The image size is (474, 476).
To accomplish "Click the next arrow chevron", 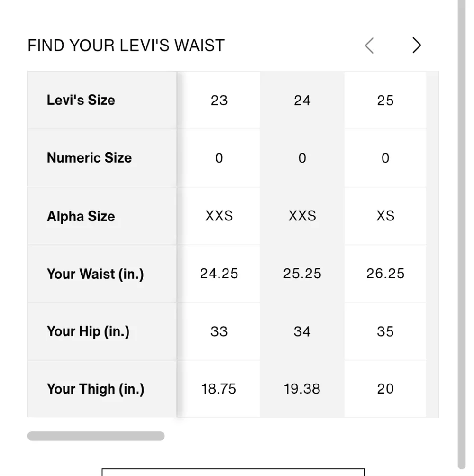I will (x=416, y=46).
